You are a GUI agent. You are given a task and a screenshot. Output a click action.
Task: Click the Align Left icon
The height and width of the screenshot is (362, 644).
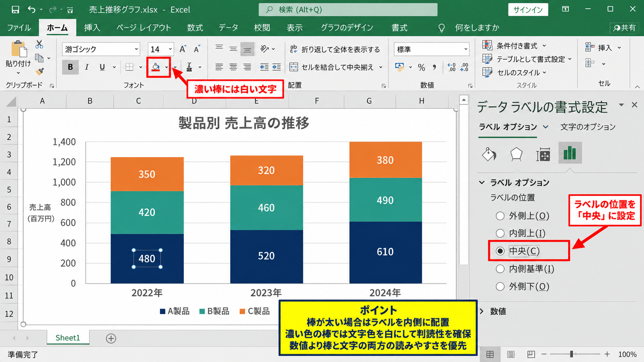coord(219,67)
